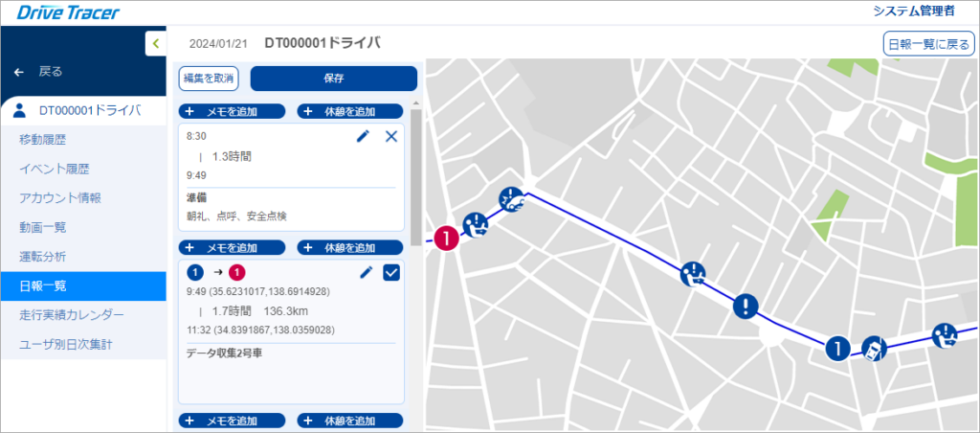Click pencil edit icon on 8:30 entry
This screenshot has height=433, width=980.
click(363, 136)
